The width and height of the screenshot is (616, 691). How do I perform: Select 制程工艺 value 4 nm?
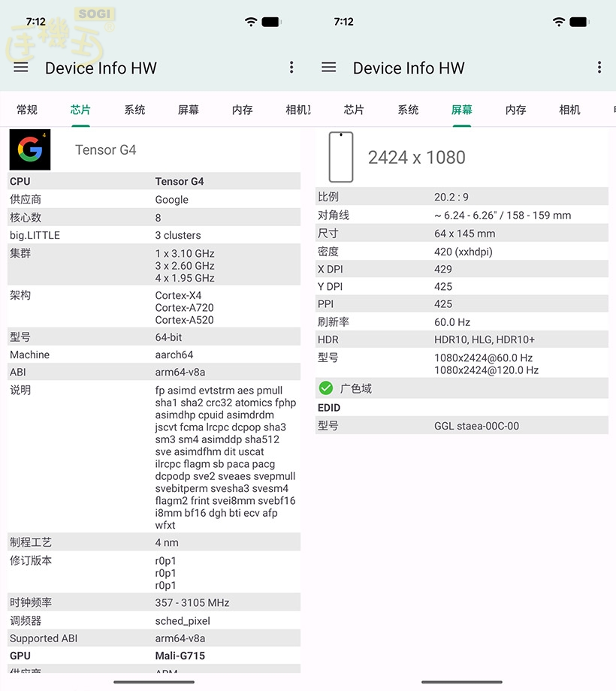[167, 542]
